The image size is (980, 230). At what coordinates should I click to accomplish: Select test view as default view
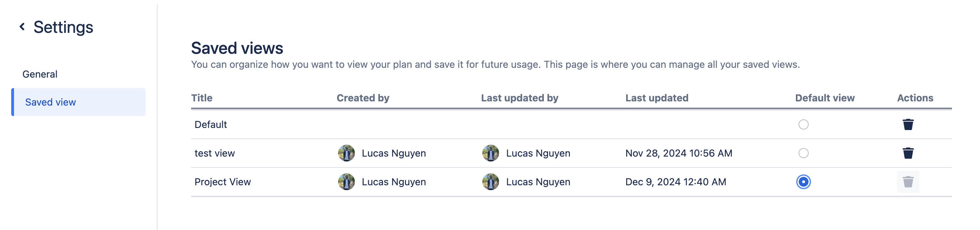click(803, 153)
